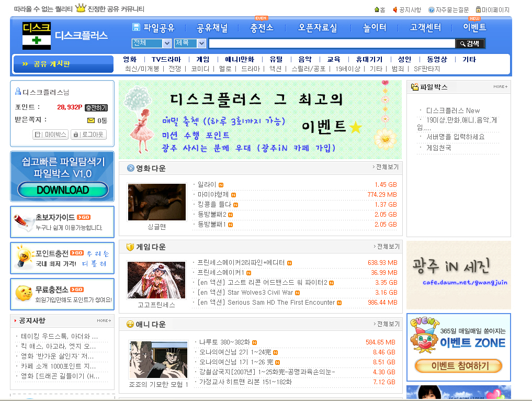Open the 마미야형제 movie link
This screenshot has width=532, height=401.
(x=213, y=195)
